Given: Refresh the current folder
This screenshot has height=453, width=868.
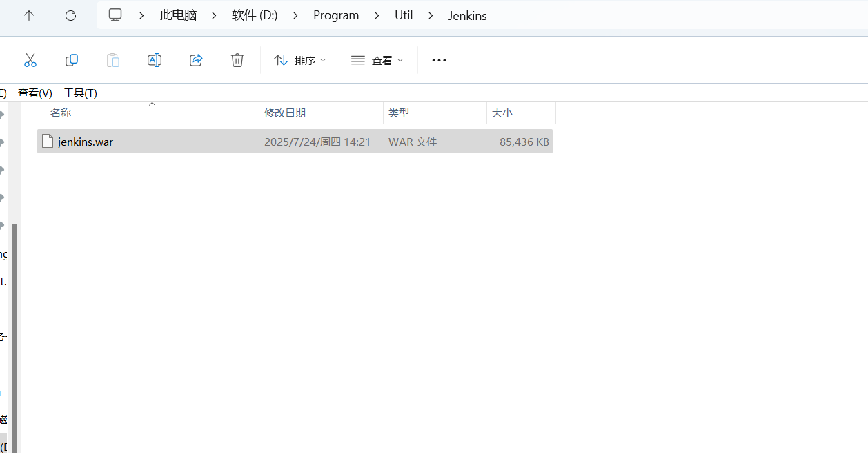Looking at the screenshot, I should pos(70,15).
